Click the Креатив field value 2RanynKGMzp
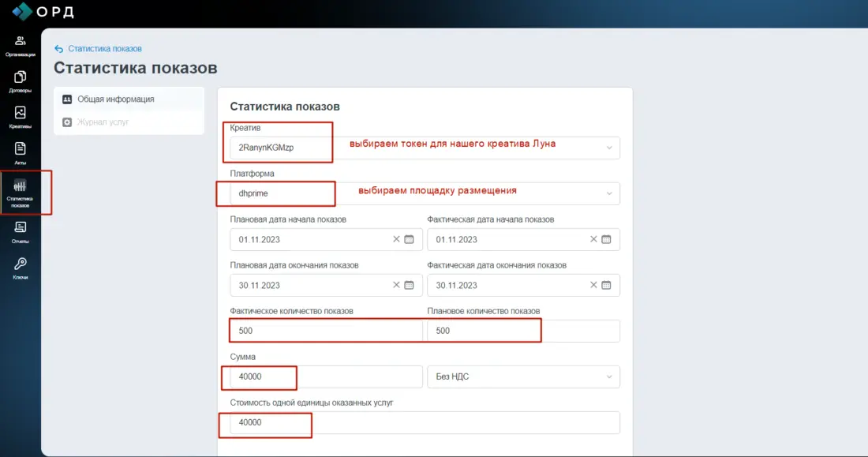Image resolution: width=868 pixels, height=457 pixels. pos(266,148)
